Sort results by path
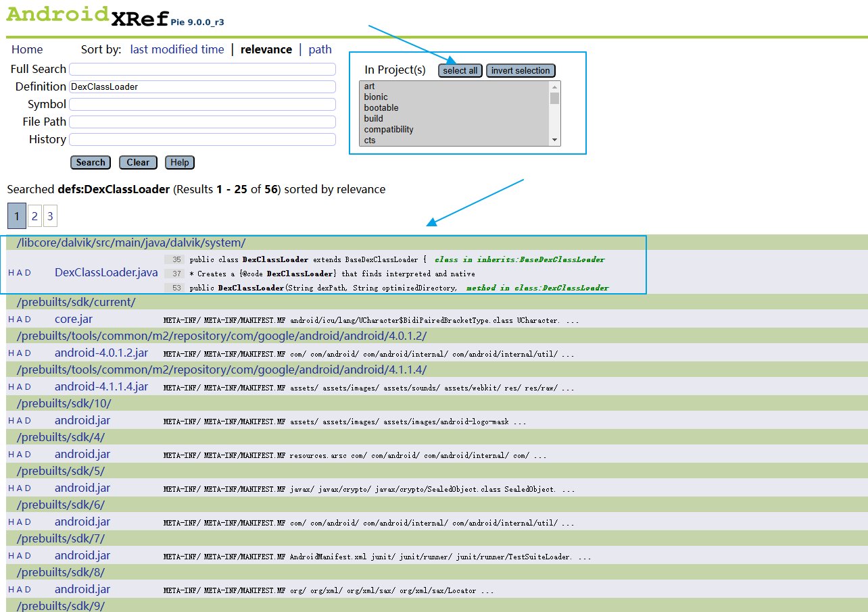 coord(320,49)
